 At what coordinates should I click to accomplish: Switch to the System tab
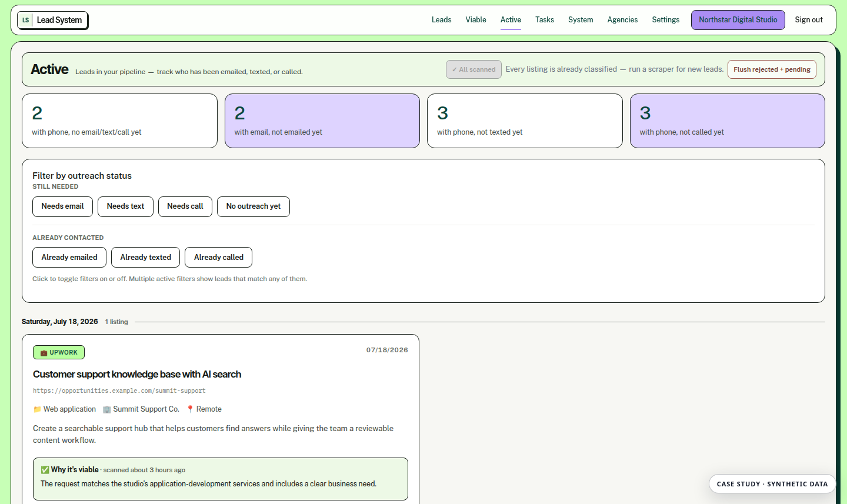tap(581, 20)
